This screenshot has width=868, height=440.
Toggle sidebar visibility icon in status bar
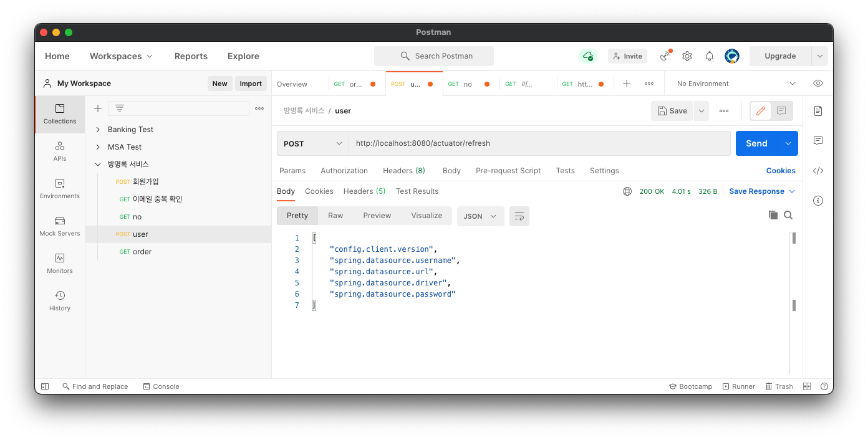tap(45, 386)
